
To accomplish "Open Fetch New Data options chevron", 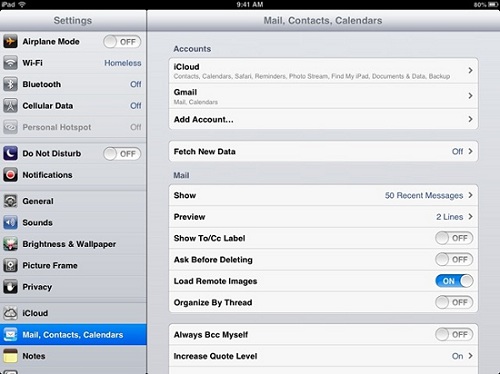I will [470, 151].
